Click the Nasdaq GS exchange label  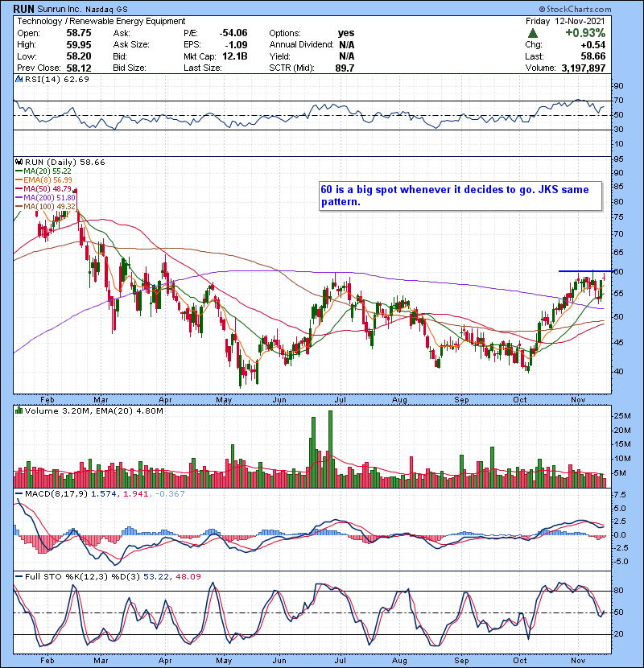coord(106,10)
